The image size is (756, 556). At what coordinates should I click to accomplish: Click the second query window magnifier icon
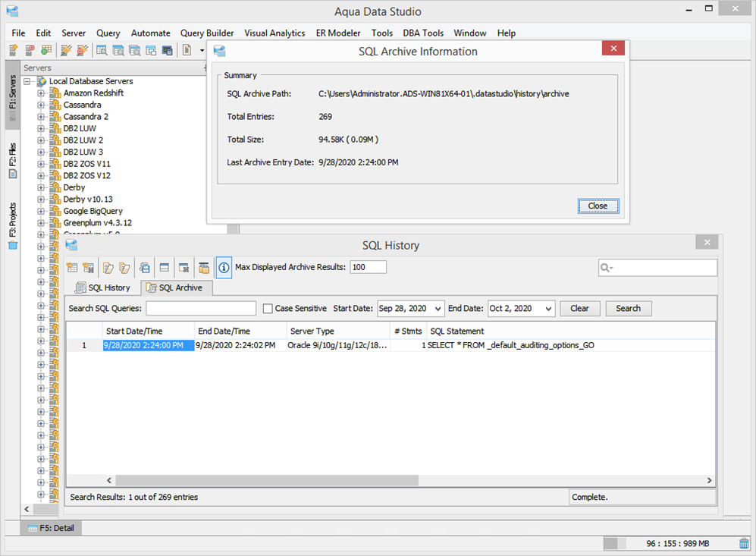[x=118, y=49]
